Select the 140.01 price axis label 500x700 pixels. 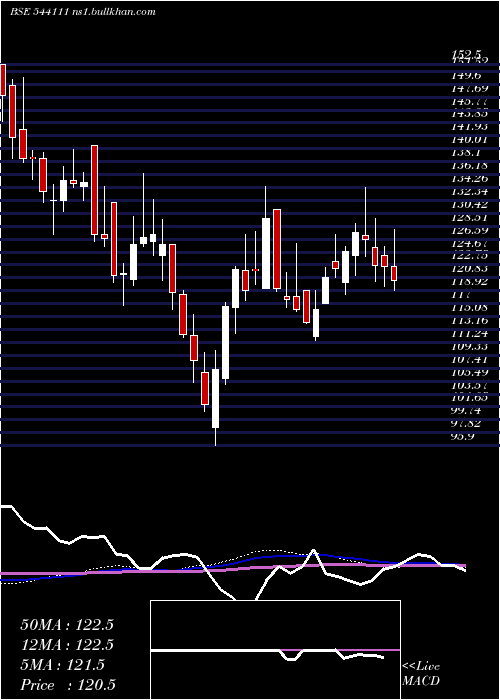coord(470,140)
